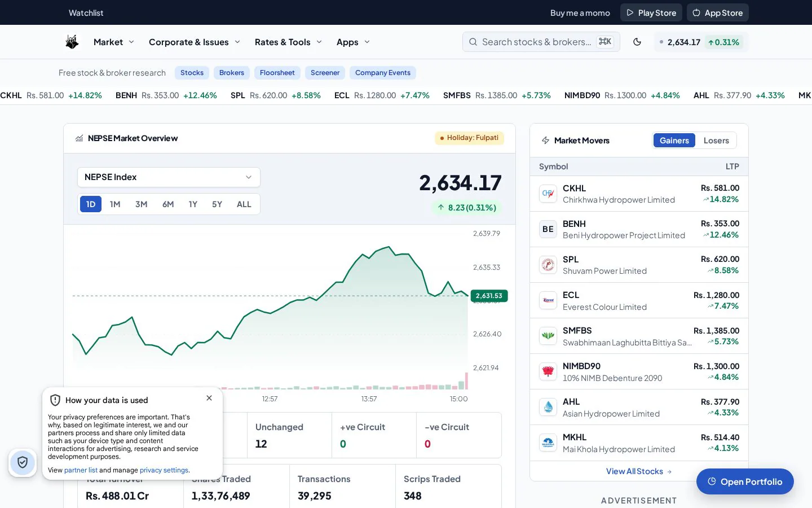The image size is (812, 508).
Task: Click the NEPSE index 2,634.17 badge in header
Action: (x=701, y=42)
